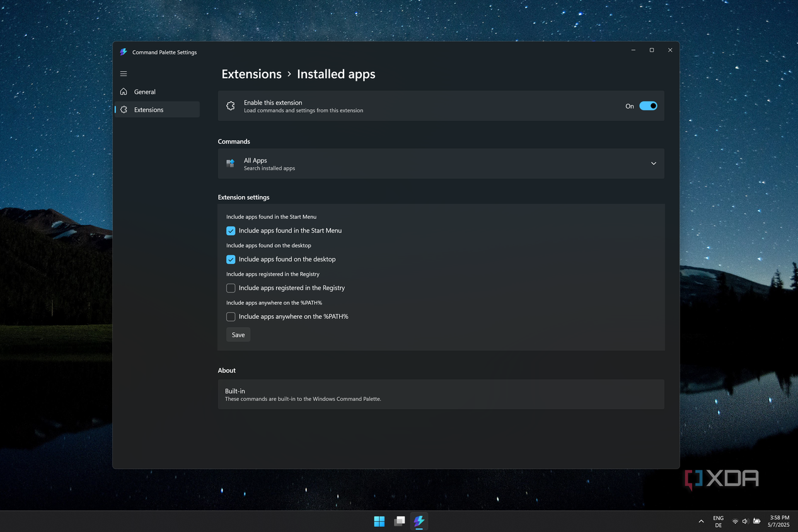Uncheck Include apps found on the desktop
Screen dimensions: 798x532
(231, 259)
